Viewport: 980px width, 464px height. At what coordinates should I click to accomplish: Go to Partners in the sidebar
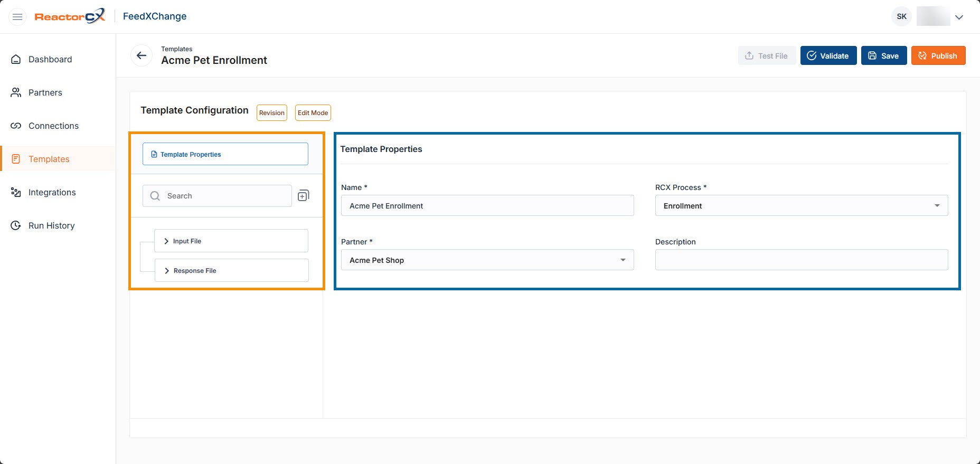click(x=45, y=93)
